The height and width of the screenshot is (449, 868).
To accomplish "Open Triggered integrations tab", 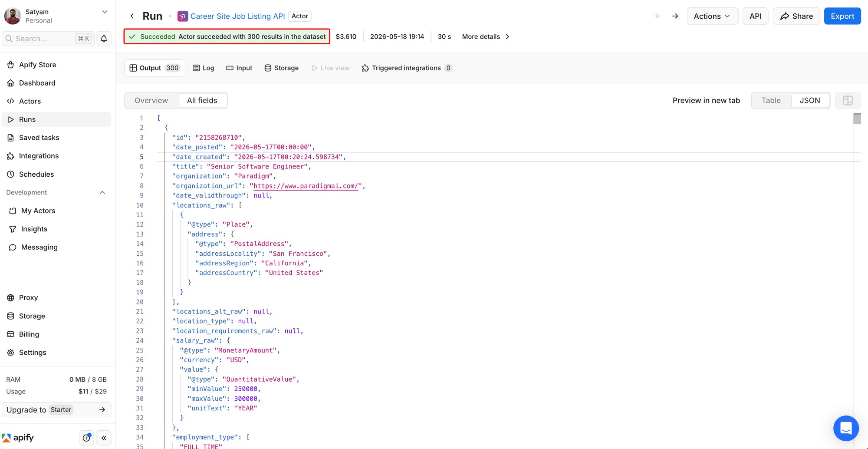I will (x=407, y=68).
